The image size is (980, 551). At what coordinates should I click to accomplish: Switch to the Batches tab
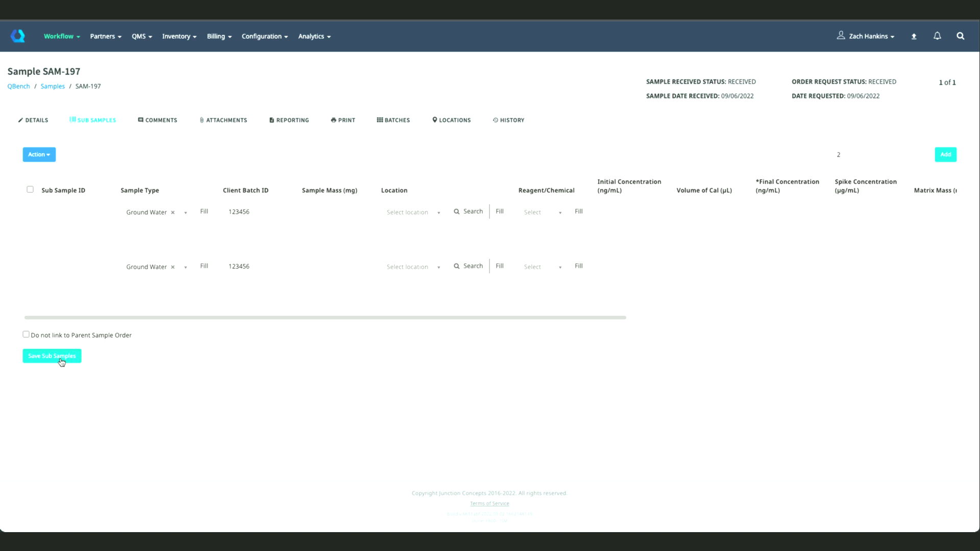pos(393,120)
